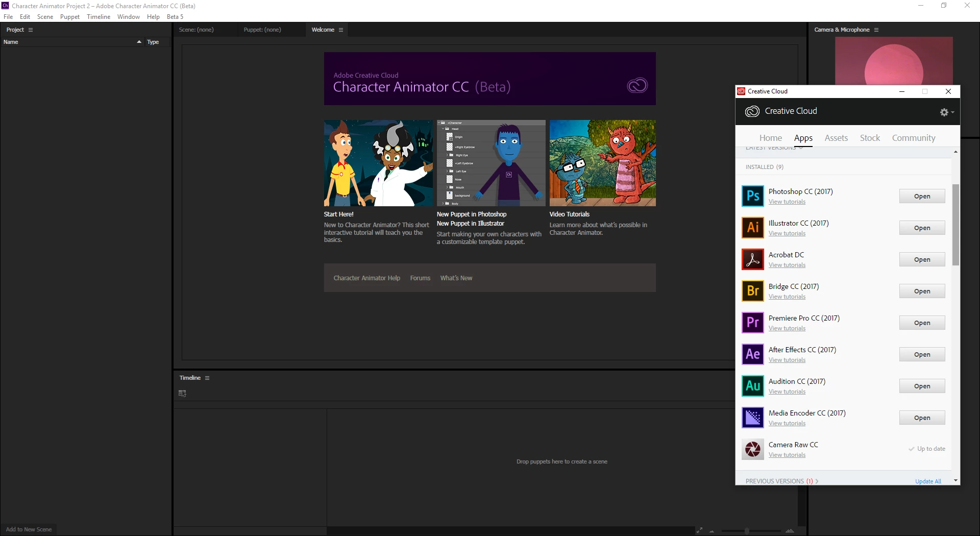Open Photoshop CC with its Open button
This screenshot has height=536, width=980.
coord(922,196)
